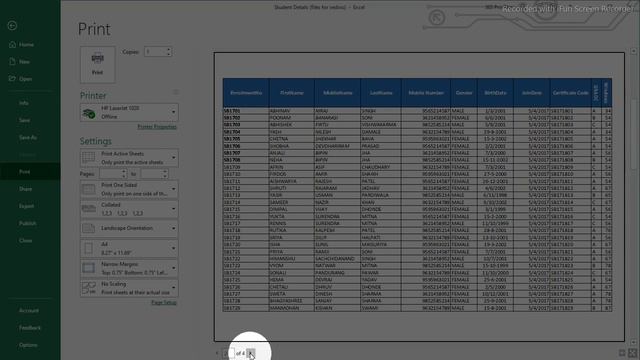
Task: Expand Print One Sided dropdown
Action: 129,189
